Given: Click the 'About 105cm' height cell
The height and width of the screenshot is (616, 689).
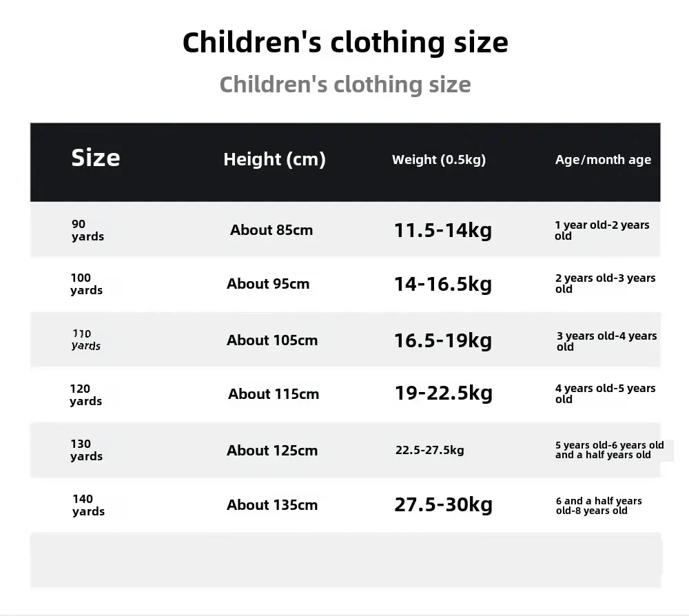Looking at the screenshot, I should coord(272,340).
